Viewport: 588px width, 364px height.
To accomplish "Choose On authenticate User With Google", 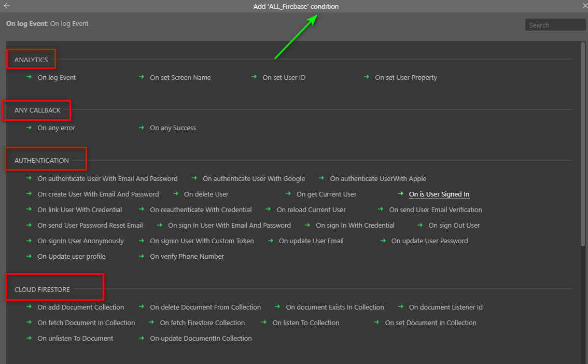I will (254, 179).
